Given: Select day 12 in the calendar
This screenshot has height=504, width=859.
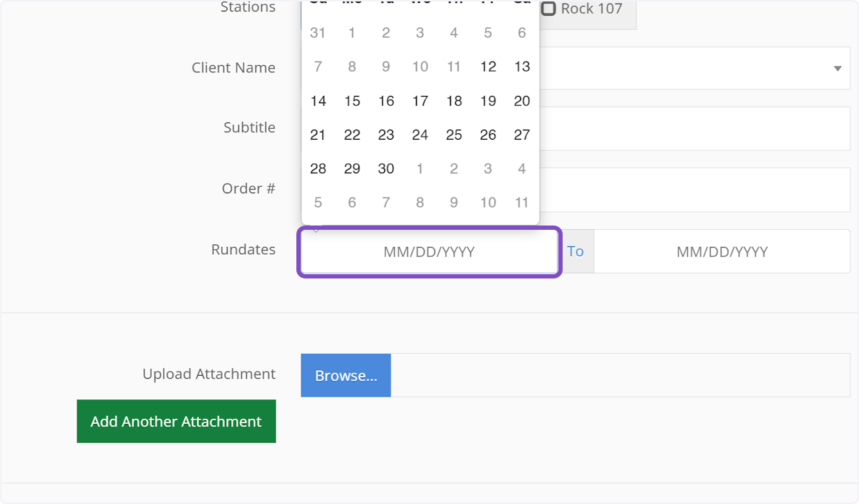Looking at the screenshot, I should (x=488, y=67).
